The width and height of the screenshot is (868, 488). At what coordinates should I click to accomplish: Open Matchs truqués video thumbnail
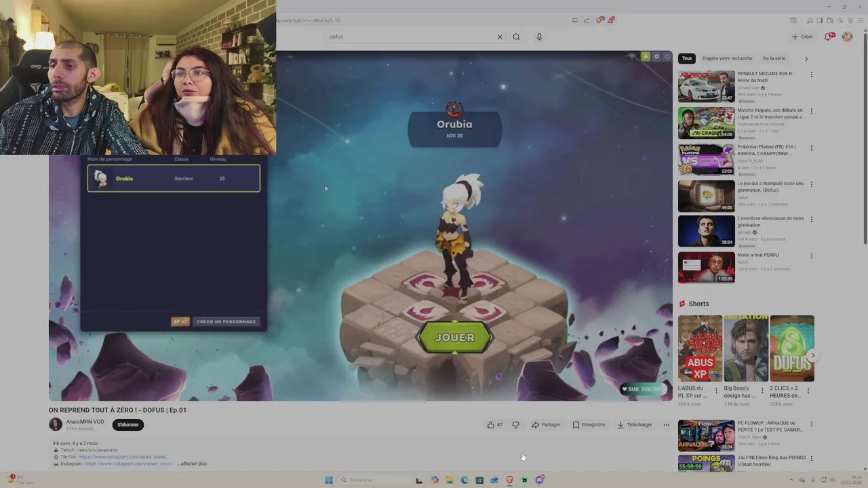tap(706, 123)
